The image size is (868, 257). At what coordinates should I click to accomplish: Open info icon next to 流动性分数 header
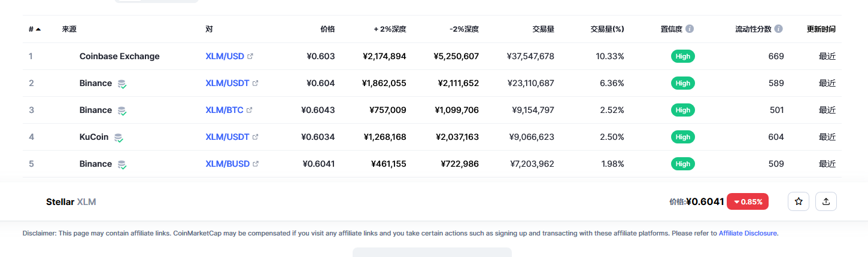point(778,29)
